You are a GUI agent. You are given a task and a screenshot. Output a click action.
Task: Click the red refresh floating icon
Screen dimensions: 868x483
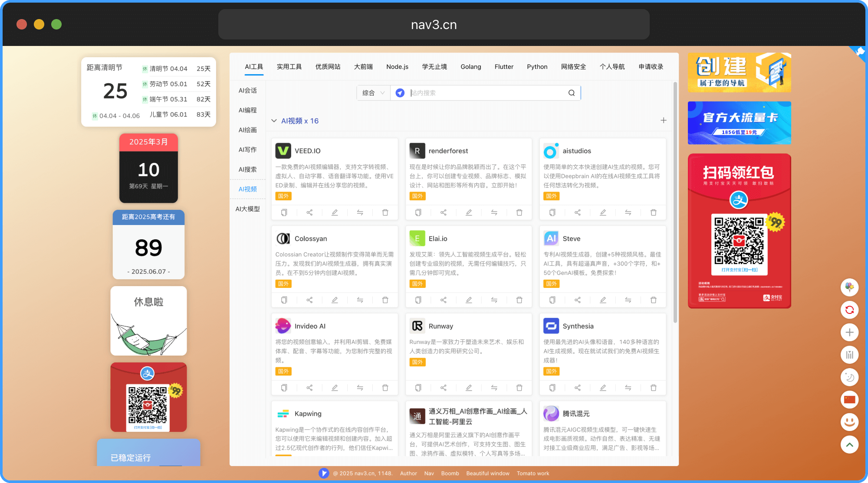pyautogui.click(x=849, y=310)
